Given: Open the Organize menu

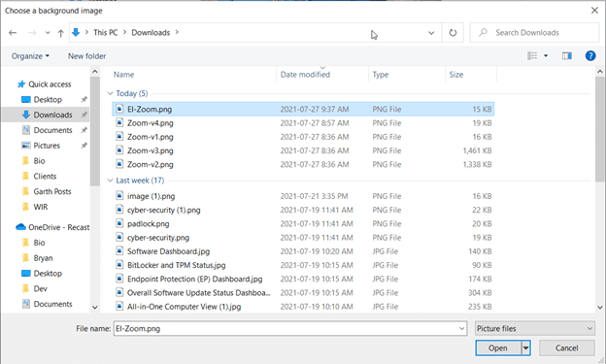Looking at the screenshot, I should [x=30, y=56].
